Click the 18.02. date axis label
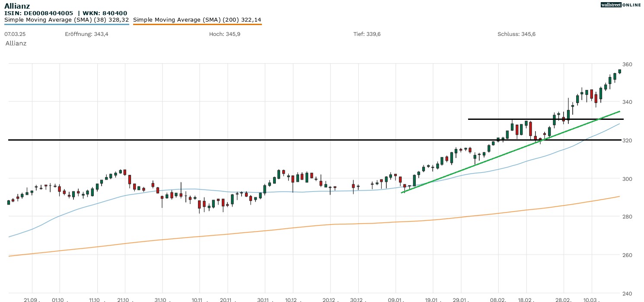 [526, 300]
